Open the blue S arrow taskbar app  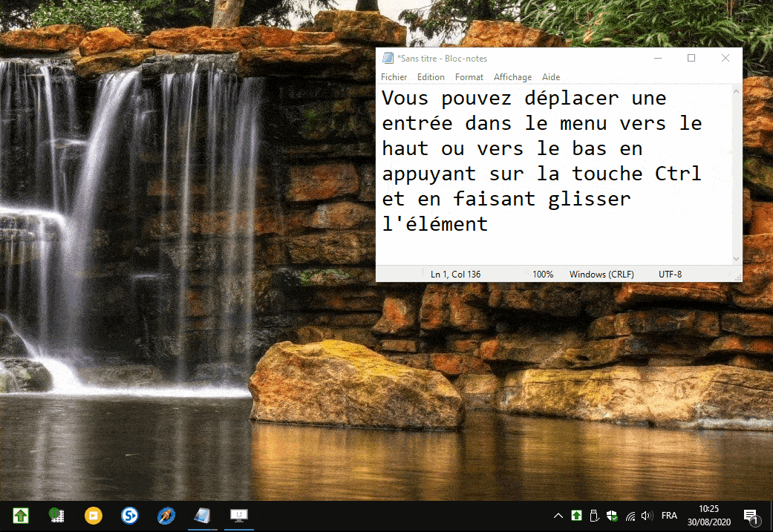tap(130, 516)
